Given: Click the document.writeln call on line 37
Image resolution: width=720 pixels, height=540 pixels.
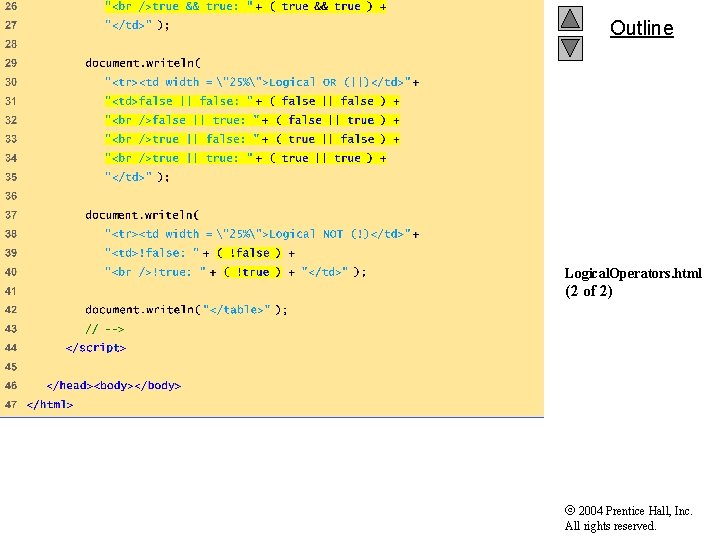Looking at the screenshot, I should pyautogui.click(x=142, y=215).
